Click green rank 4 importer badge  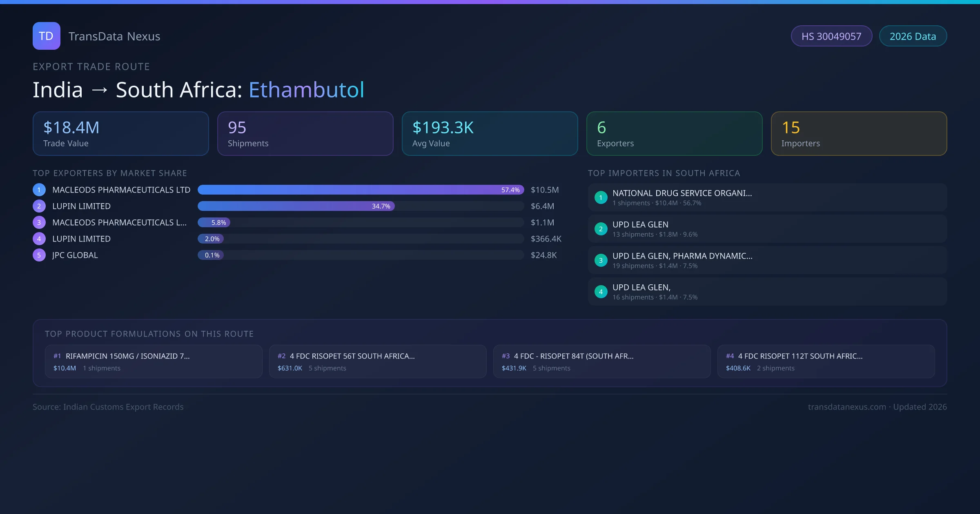(x=601, y=292)
